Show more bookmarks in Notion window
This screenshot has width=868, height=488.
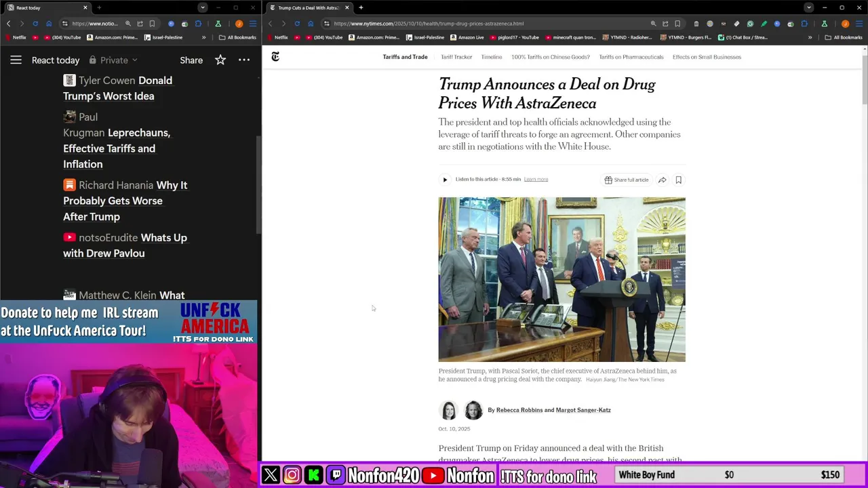[203, 37]
